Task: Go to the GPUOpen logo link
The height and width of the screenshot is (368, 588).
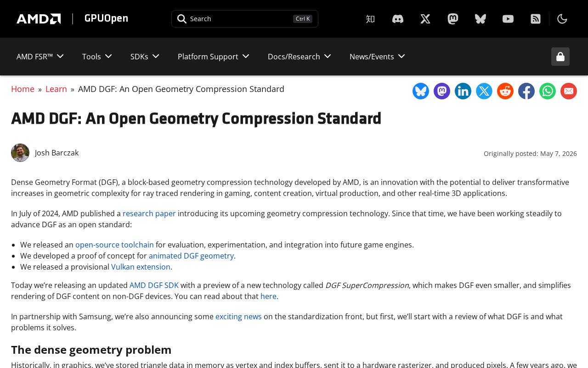Action: pos(106,18)
